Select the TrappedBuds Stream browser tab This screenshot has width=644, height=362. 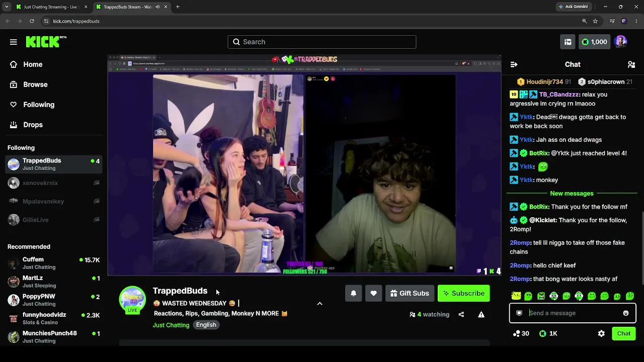(132, 7)
